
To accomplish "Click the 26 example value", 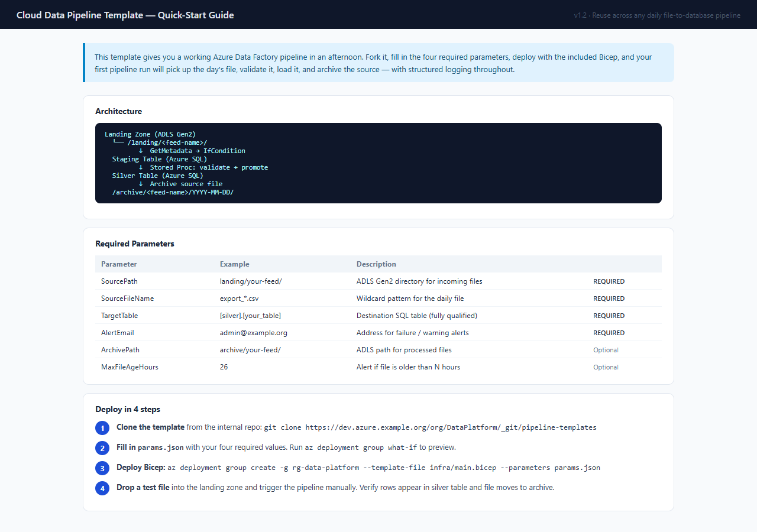I will (x=224, y=367).
